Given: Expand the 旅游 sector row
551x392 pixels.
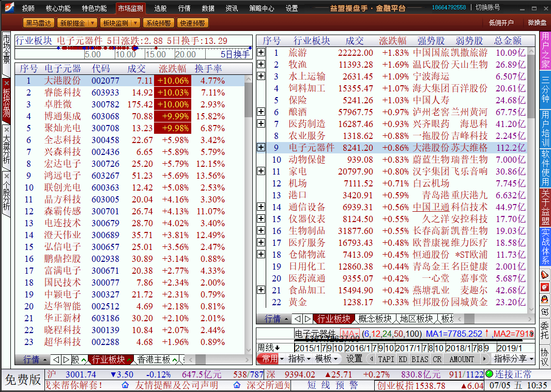Looking at the screenshot, I should tap(261, 52).
